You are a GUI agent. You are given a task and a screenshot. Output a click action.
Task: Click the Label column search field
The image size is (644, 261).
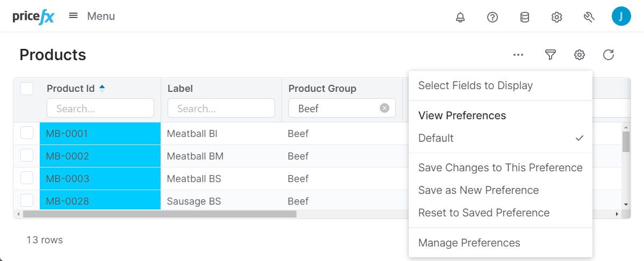point(221,108)
